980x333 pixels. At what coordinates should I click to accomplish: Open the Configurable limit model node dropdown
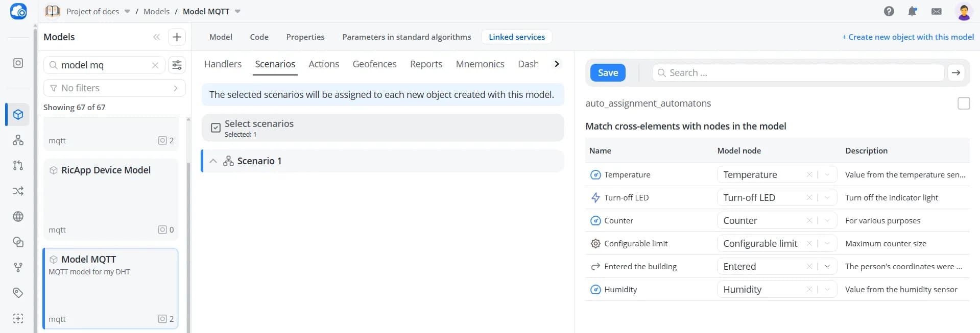tap(827, 244)
